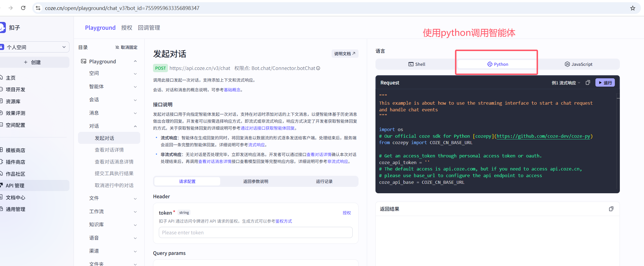Image resolution: width=644 pixels, height=266 pixels.
Task: Open the 非流式响应 reference link
Action: pyautogui.click(x=338, y=162)
